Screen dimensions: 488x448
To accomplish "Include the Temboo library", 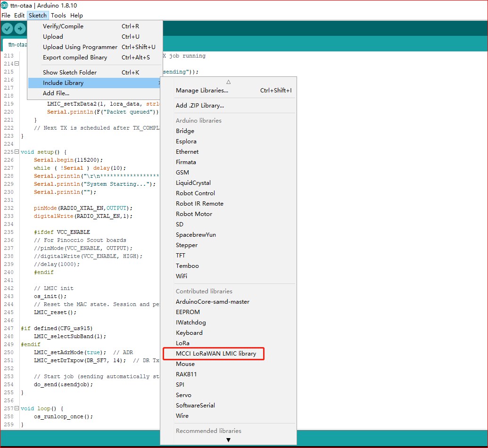I will (228, 265).
